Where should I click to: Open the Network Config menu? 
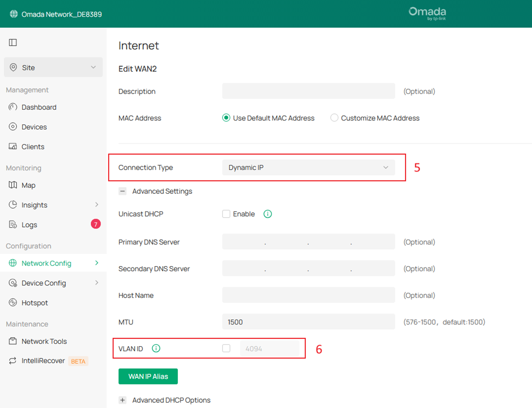46,263
